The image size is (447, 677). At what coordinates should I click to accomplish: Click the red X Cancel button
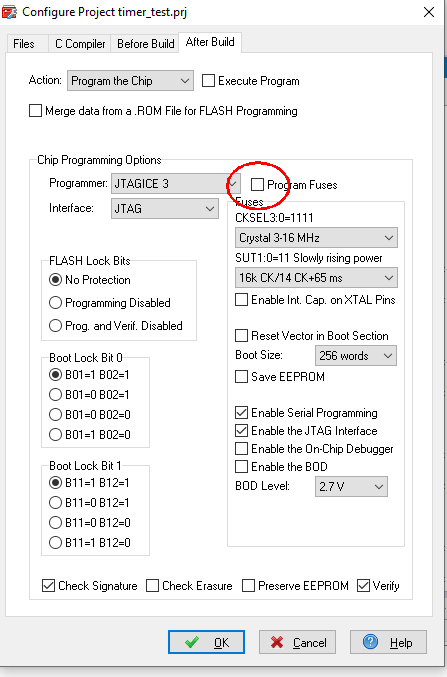pos(297,642)
